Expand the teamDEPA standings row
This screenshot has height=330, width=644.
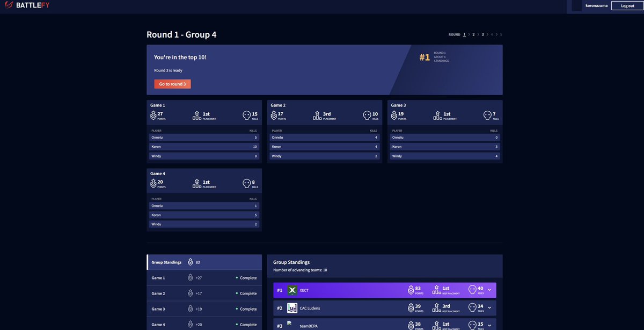489,326
